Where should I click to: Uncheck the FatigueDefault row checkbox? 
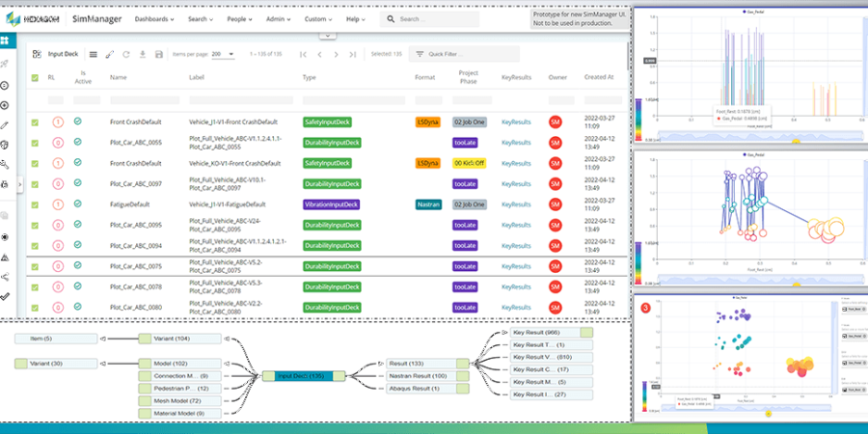click(35, 204)
